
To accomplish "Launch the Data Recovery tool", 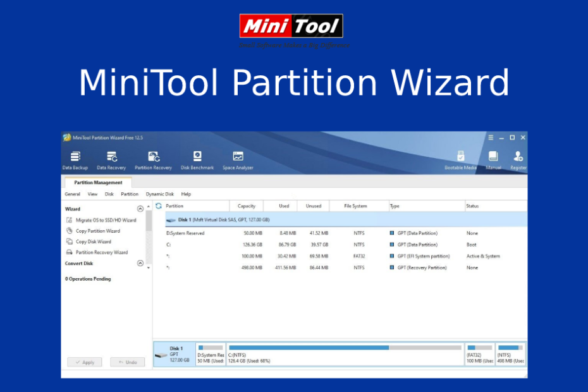I will [x=111, y=161].
